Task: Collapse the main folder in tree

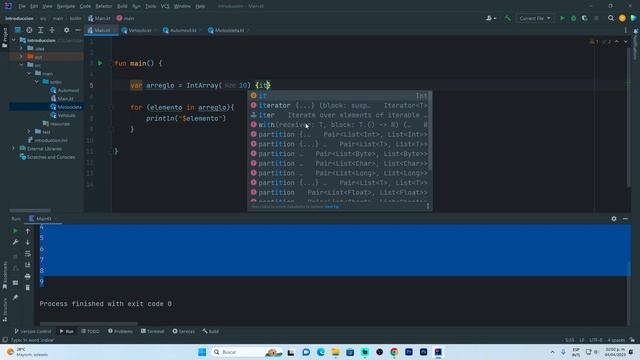Action: coord(29,73)
